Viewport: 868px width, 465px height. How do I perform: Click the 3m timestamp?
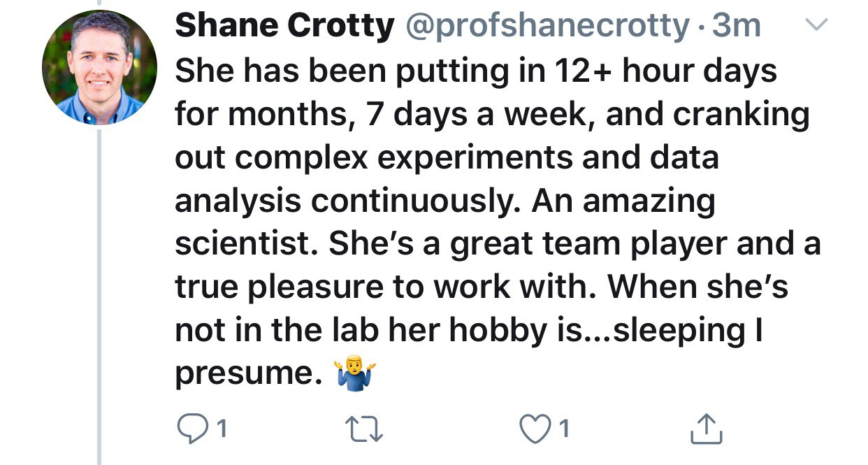pos(735,27)
